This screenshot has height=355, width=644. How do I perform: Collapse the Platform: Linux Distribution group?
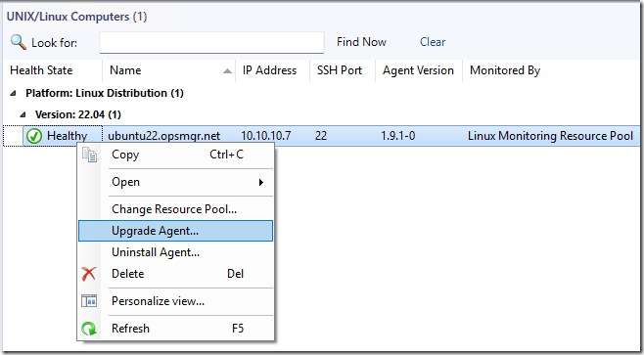click(x=14, y=93)
